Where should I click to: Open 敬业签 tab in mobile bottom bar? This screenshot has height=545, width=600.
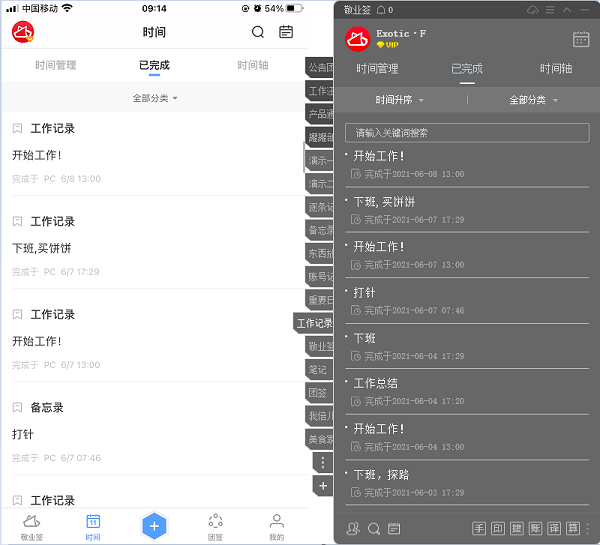click(32, 527)
